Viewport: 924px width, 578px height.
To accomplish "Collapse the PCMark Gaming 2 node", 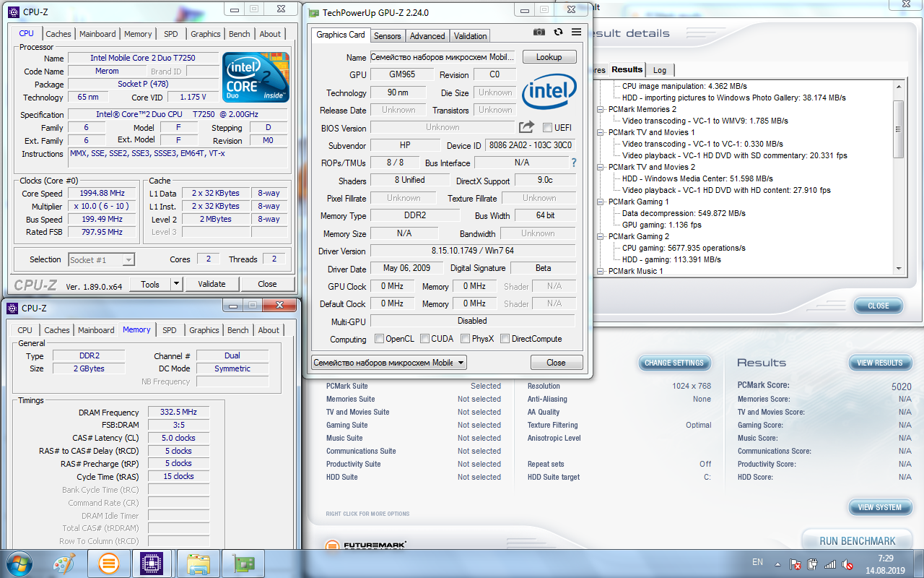I will 601,236.
